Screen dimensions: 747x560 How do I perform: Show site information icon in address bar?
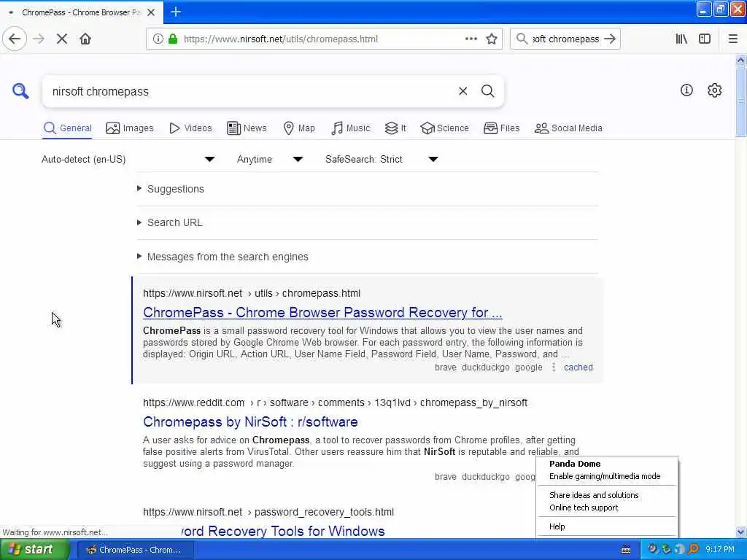pos(158,39)
